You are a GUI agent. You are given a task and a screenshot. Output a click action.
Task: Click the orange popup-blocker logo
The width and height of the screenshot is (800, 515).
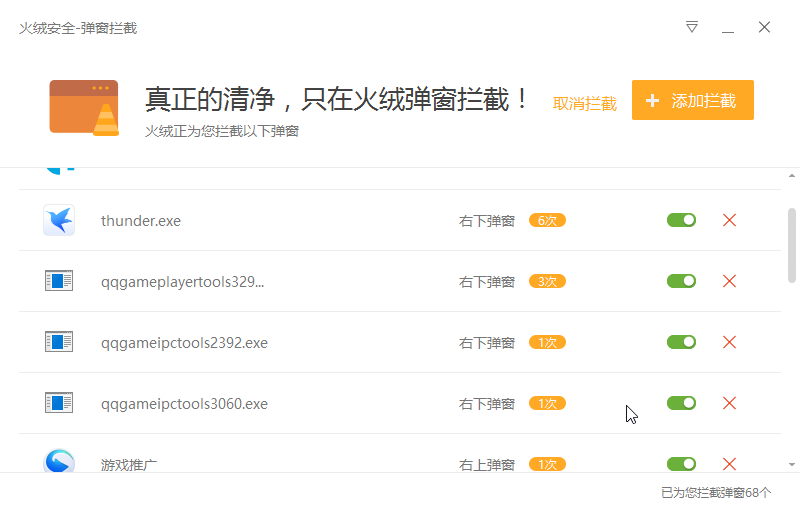(84, 107)
